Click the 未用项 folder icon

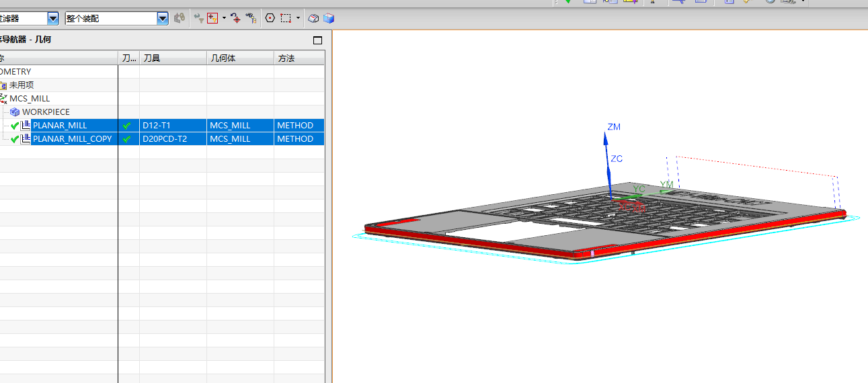3,85
